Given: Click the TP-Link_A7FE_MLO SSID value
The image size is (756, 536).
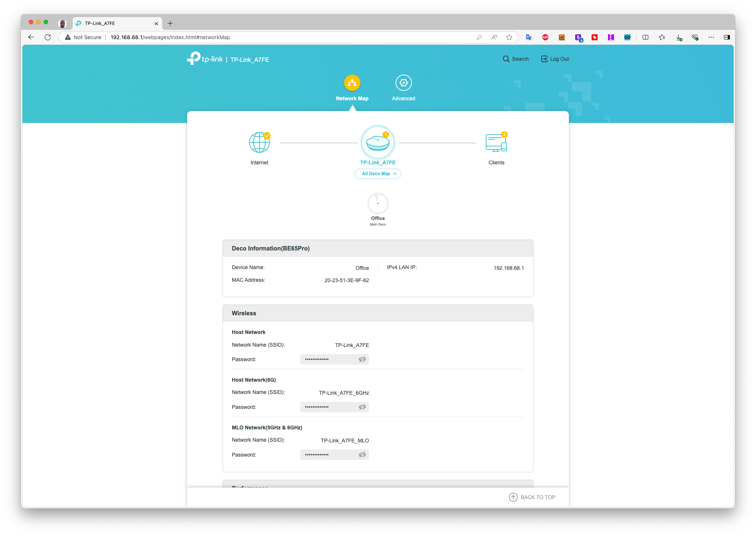Looking at the screenshot, I should click(x=345, y=441).
